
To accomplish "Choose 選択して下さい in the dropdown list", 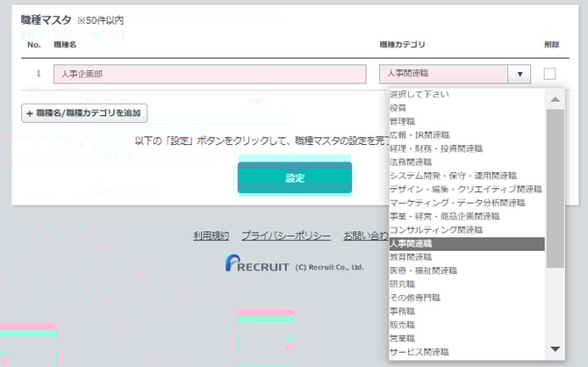I will coord(467,95).
